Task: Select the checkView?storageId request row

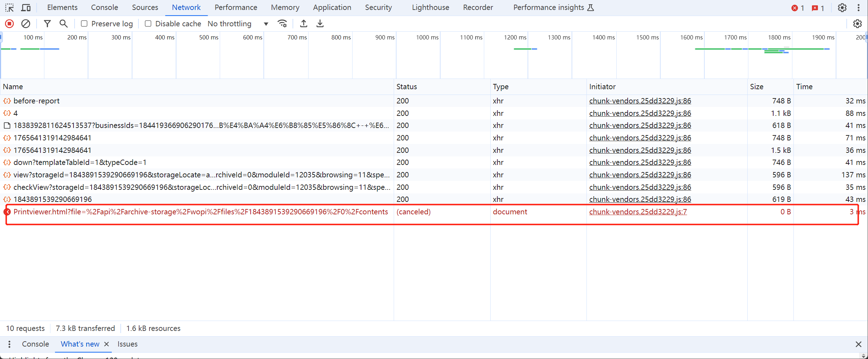Action: click(434, 187)
